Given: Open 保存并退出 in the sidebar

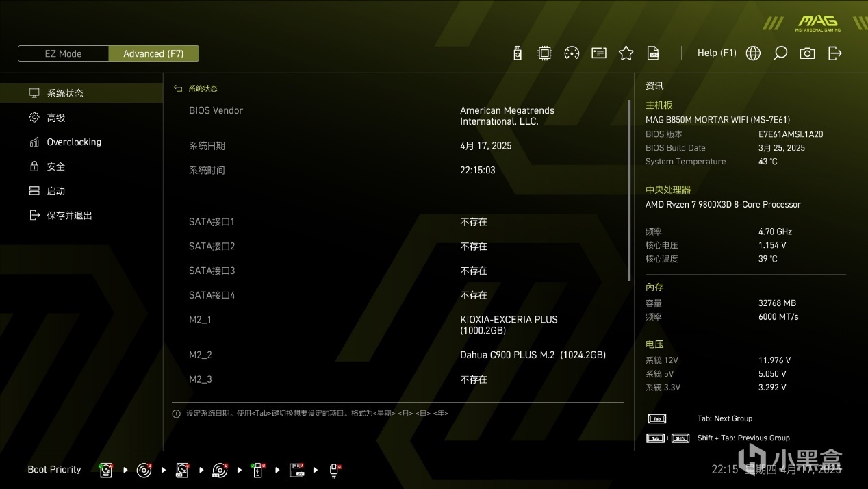Looking at the screenshot, I should tap(81, 215).
